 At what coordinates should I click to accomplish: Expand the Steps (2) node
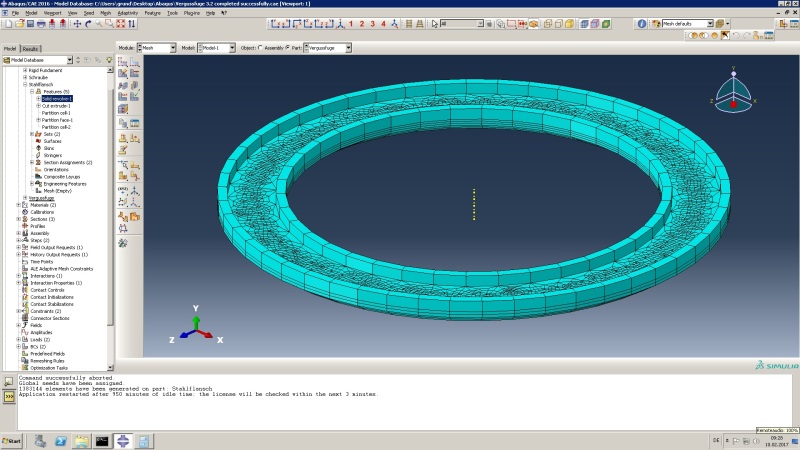(18, 240)
